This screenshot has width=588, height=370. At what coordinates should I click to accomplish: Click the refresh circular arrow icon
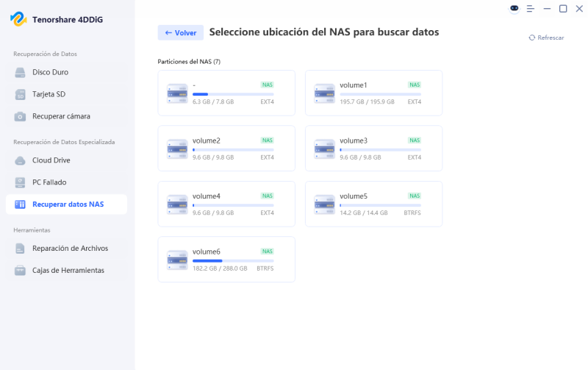click(x=531, y=38)
